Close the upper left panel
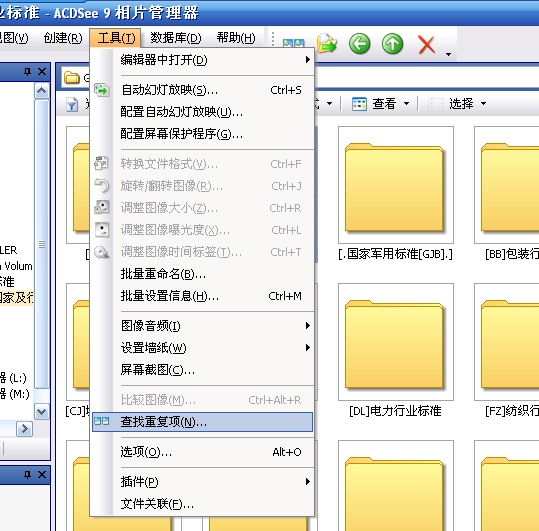 (42, 71)
